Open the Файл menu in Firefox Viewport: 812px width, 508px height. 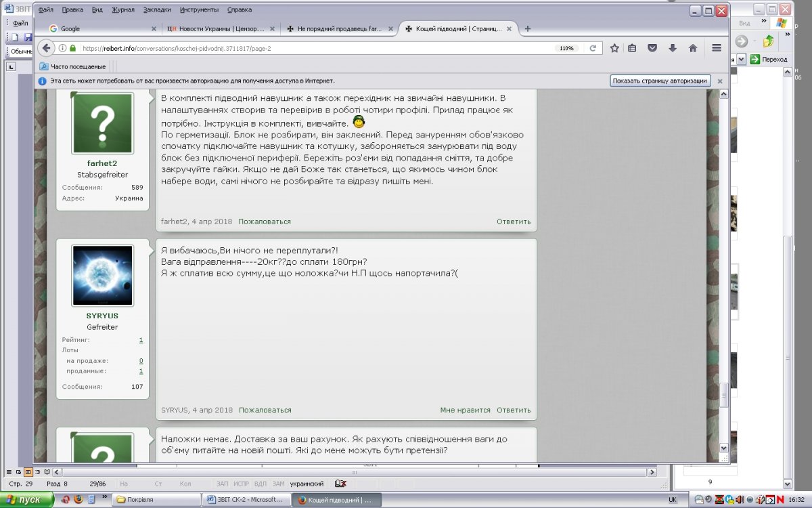click(x=46, y=10)
